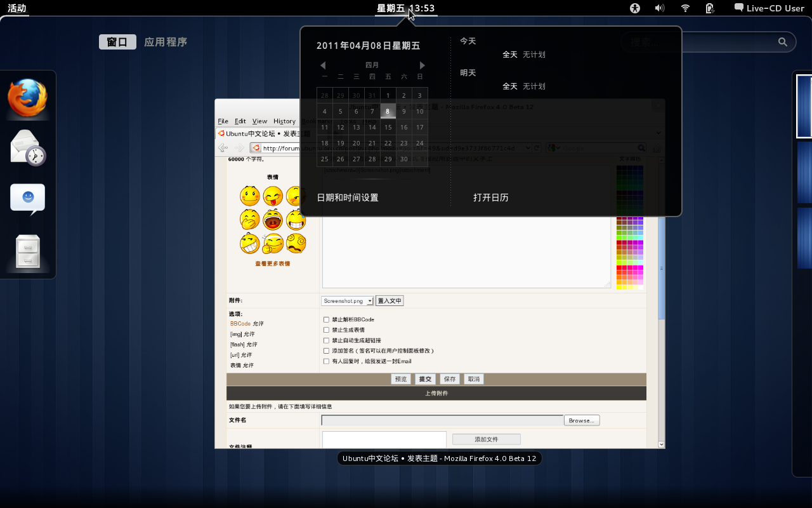
Task: Click 活动 activities button
Action: point(17,8)
